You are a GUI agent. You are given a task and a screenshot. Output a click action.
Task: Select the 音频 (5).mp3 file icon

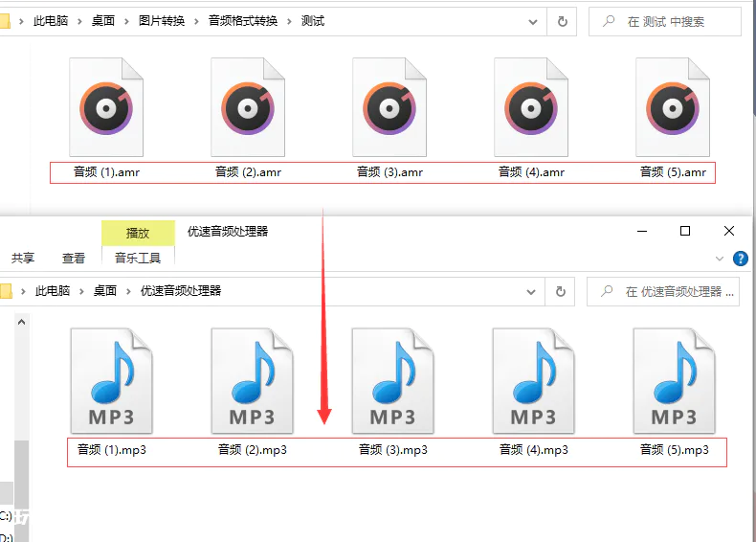(x=675, y=381)
